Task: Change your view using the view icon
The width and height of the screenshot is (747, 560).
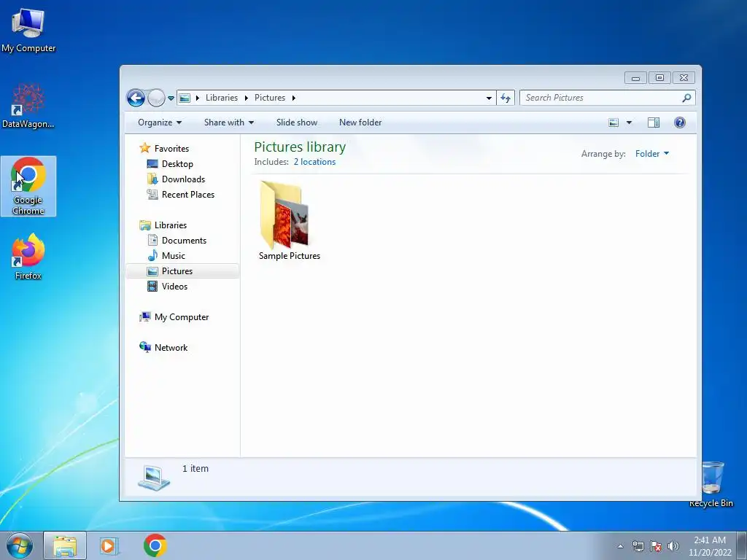Action: click(x=614, y=122)
